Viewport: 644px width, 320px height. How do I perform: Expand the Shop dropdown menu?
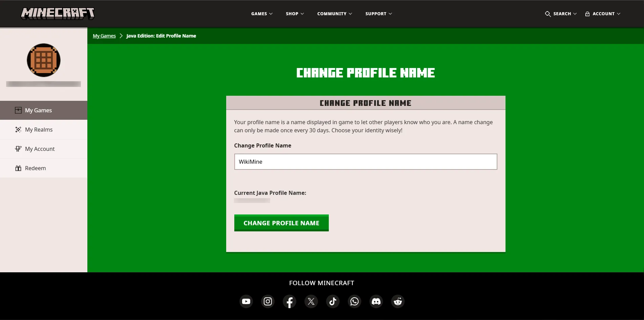[x=295, y=14]
